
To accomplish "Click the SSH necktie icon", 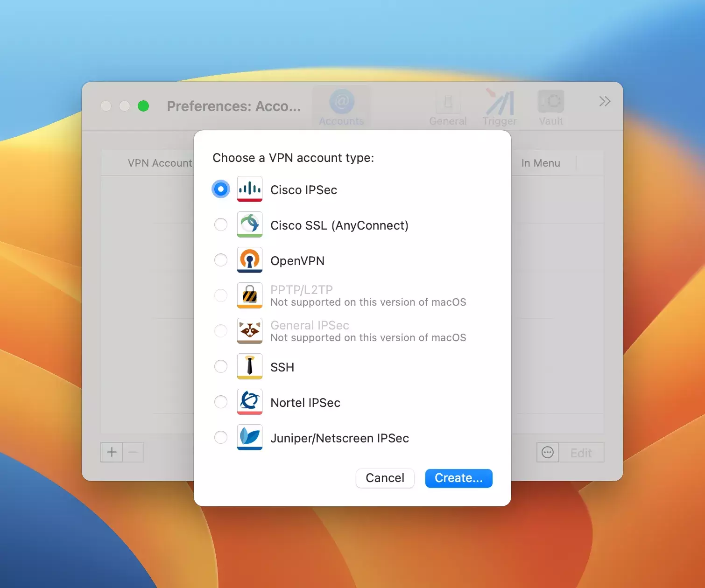I will tap(250, 366).
